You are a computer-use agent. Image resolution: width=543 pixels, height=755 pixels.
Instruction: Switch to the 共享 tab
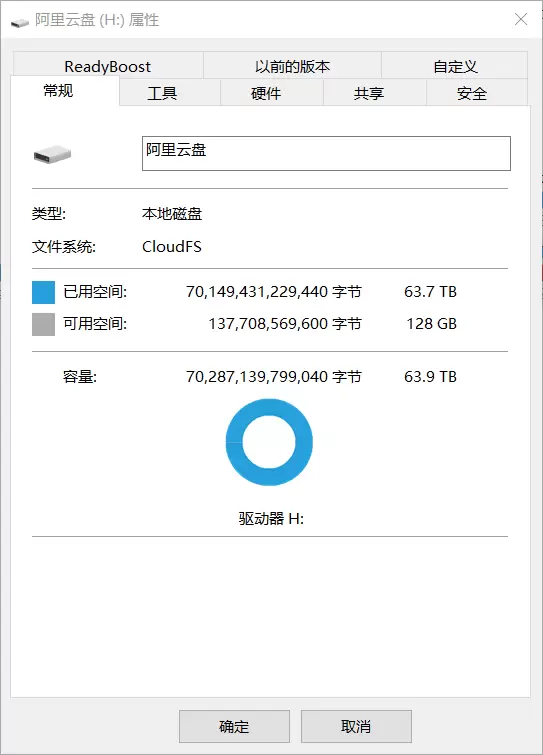click(369, 93)
